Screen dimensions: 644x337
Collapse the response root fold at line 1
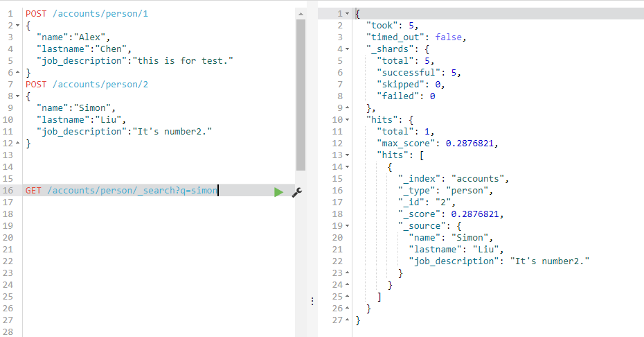click(348, 14)
